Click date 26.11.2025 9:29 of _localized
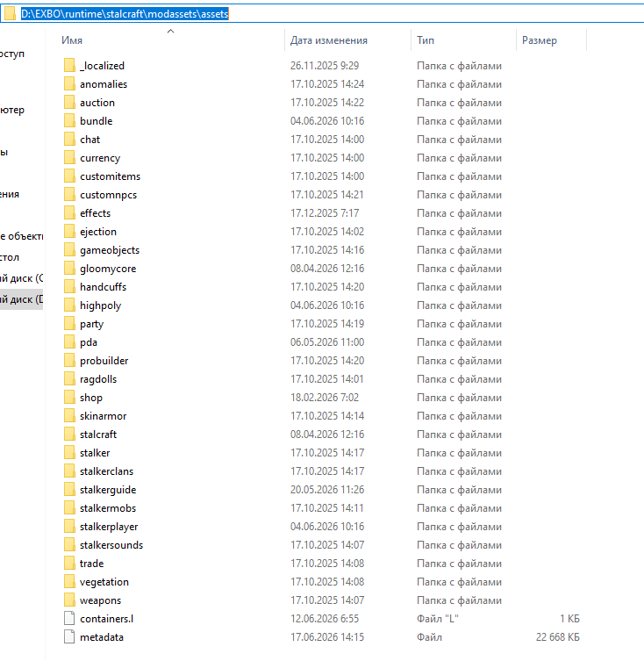This screenshot has height=661, width=644. tap(325, 66)
